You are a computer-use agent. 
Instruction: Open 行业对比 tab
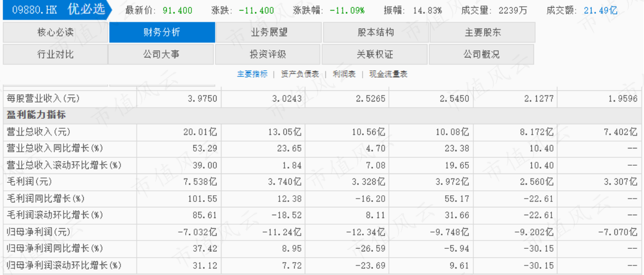(55, 54)
